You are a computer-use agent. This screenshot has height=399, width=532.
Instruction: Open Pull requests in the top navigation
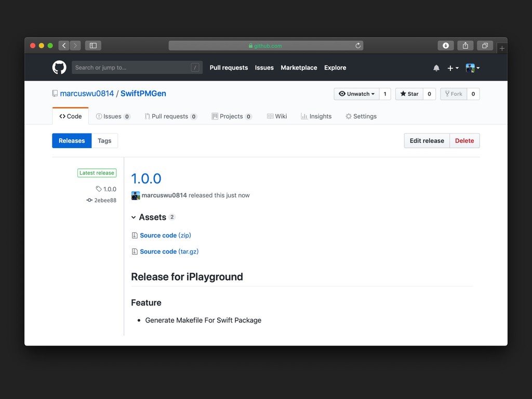pyautogui.click(x=229, y=68)
